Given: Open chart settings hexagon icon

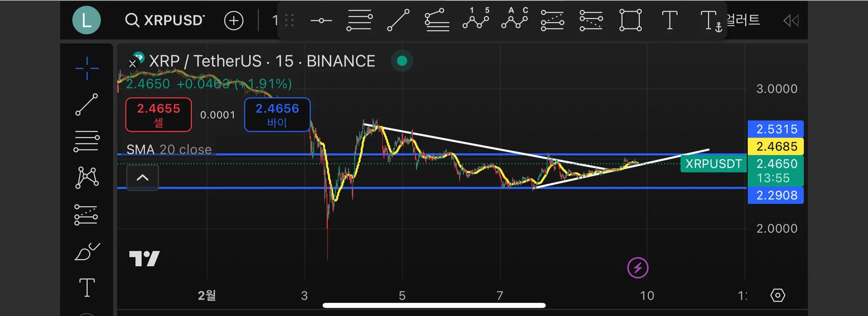Looking at the screenshot, I should (778, 295).
